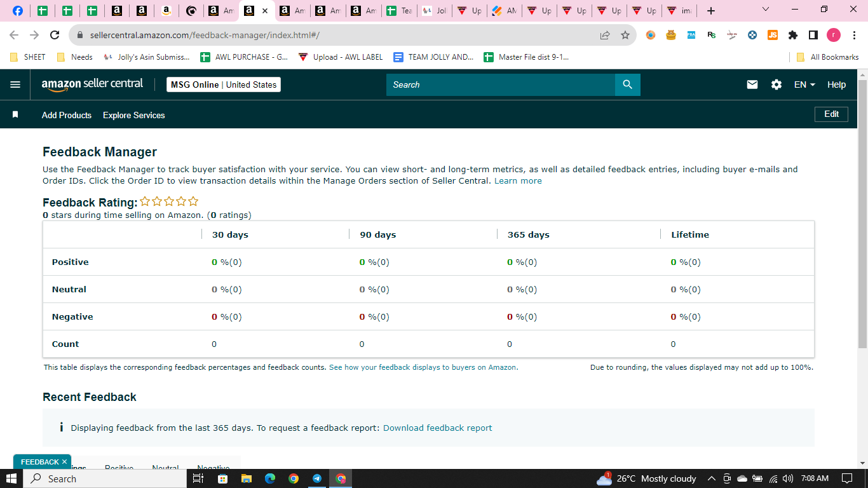Viewport: 868px width, 488px height.
Task: Open the Extensions puzzle-piece menu
Action: point(793,35)
